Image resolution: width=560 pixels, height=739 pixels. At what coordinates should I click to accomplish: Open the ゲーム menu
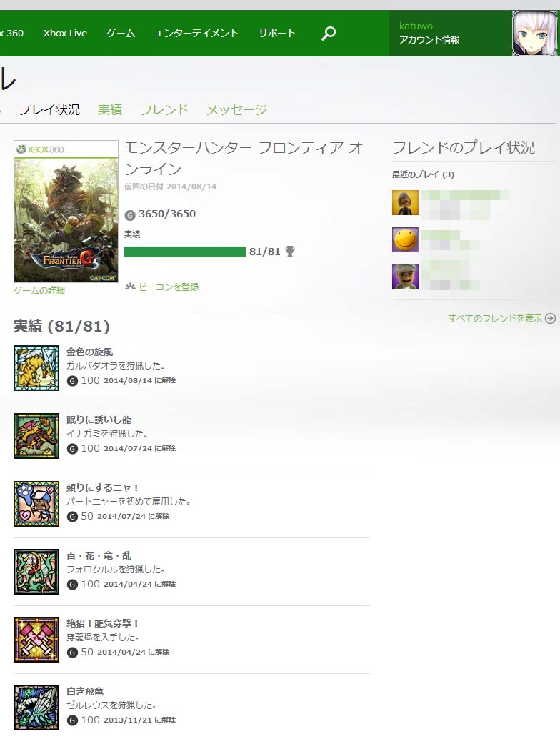click(121, 34)
